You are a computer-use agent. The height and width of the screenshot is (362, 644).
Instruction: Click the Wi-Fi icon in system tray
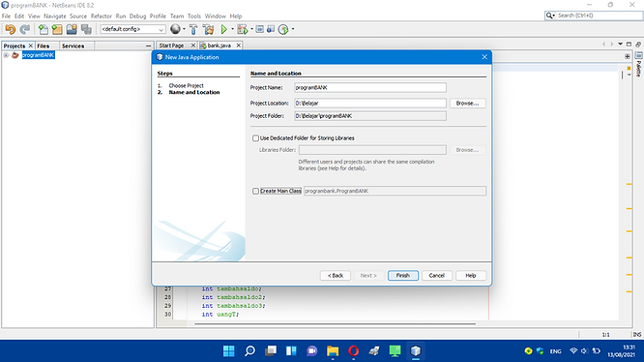pyautogui.click(x=573, y=351)
